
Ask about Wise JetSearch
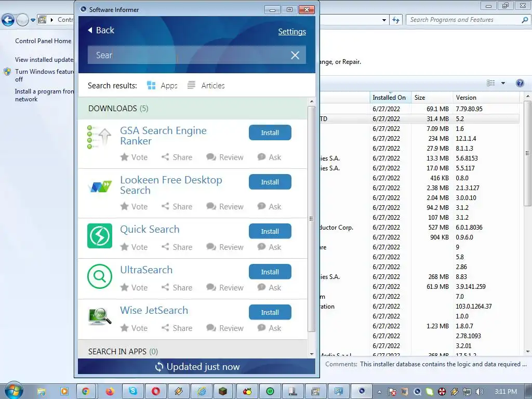tap(270, 328)
